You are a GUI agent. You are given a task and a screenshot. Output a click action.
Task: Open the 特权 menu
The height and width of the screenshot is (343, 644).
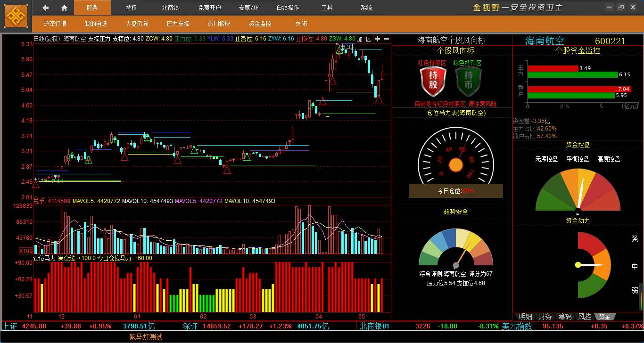131,8
